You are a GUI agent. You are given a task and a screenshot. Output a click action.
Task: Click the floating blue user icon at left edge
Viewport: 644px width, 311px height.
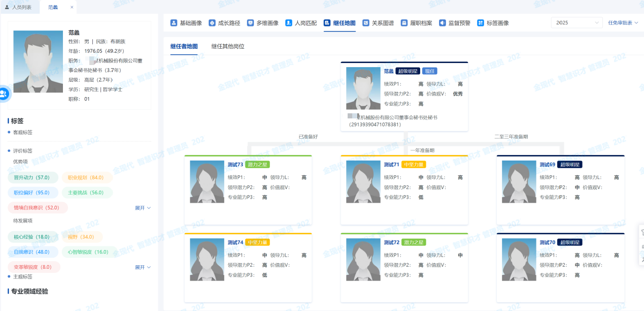[4, 94]
